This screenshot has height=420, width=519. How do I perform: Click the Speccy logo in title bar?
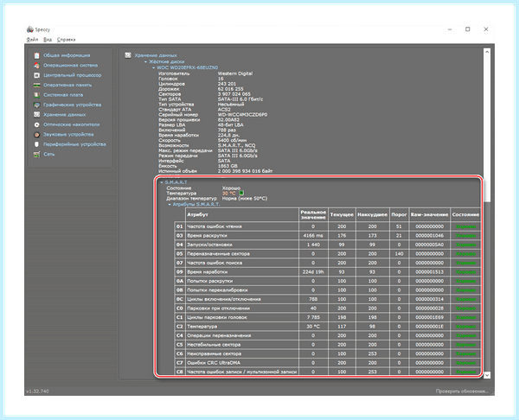[x=30, y=29]
